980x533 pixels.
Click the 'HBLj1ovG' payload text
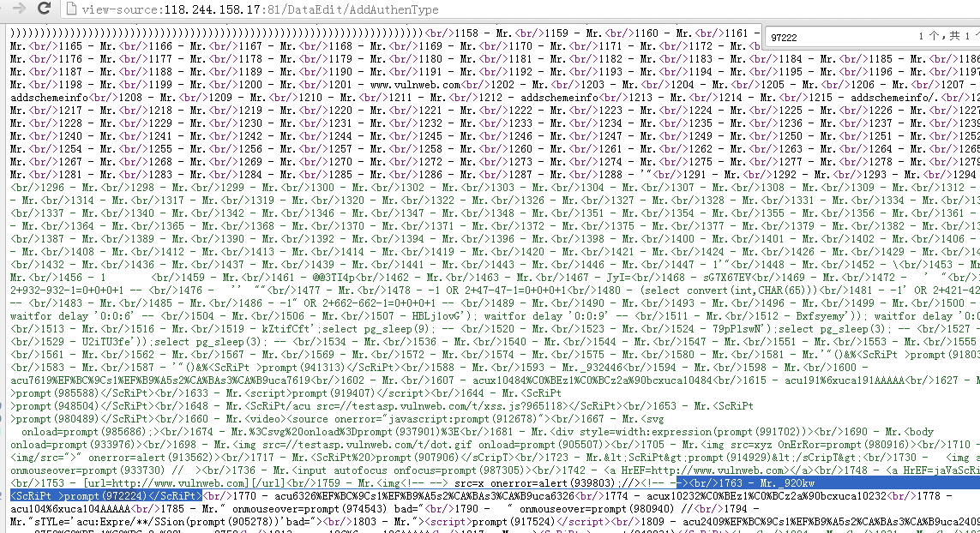[437, 316]
